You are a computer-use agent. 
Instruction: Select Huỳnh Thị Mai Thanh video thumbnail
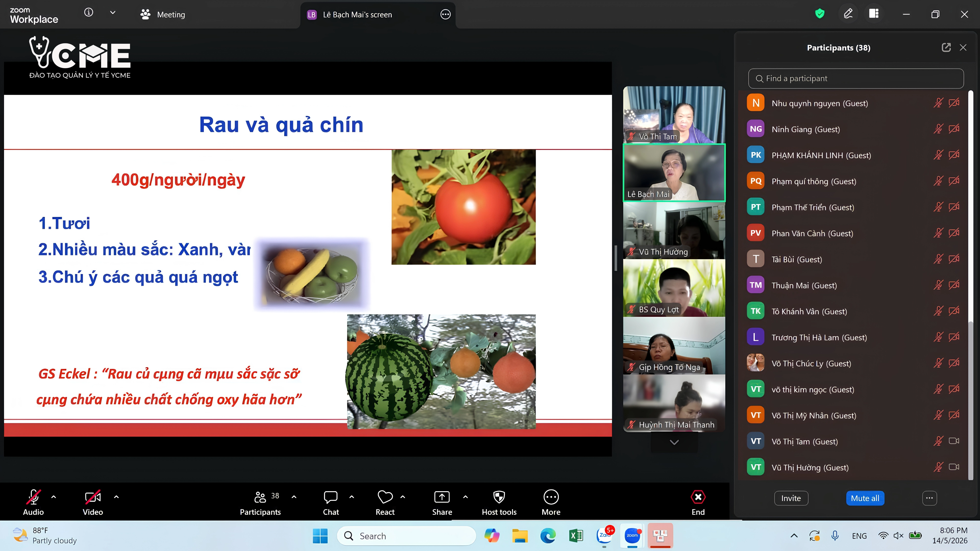[674, 403]
